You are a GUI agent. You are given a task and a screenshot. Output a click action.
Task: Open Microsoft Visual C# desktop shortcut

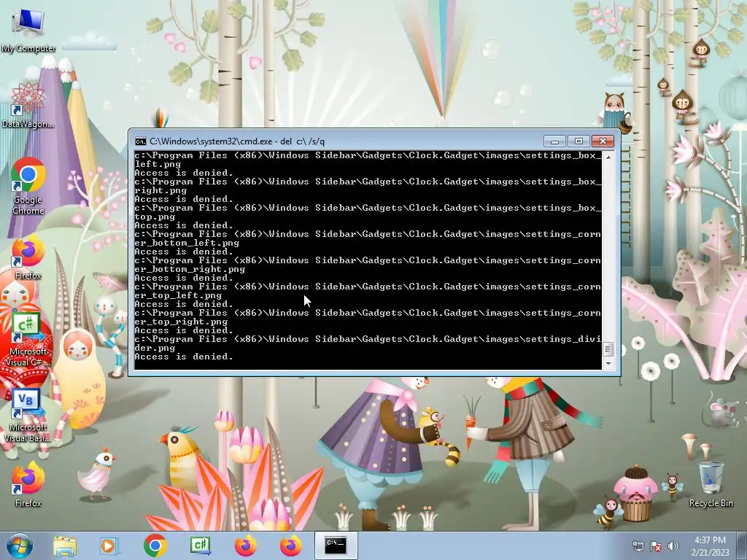point(28,339)
